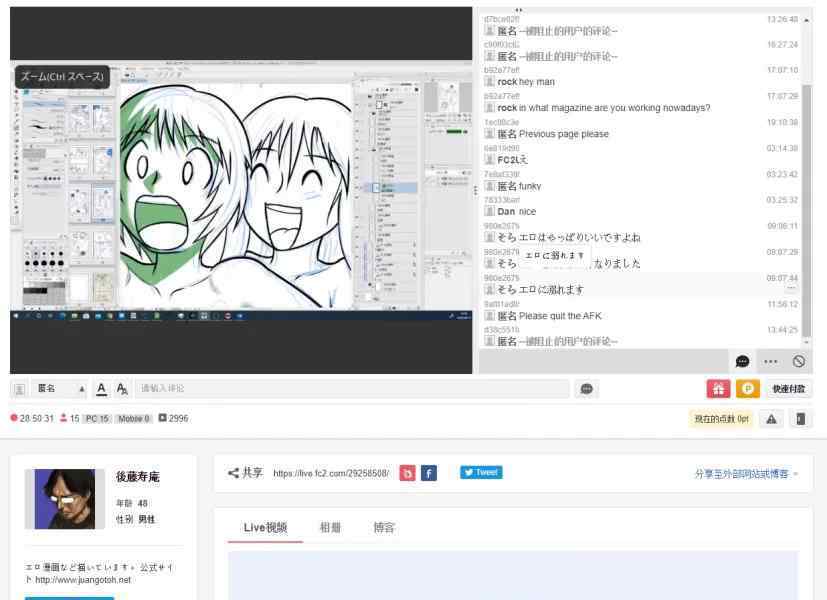
Task: Click the Mobile 0 viewer badge
Action: pyautogui.click(x=133, y=419)
